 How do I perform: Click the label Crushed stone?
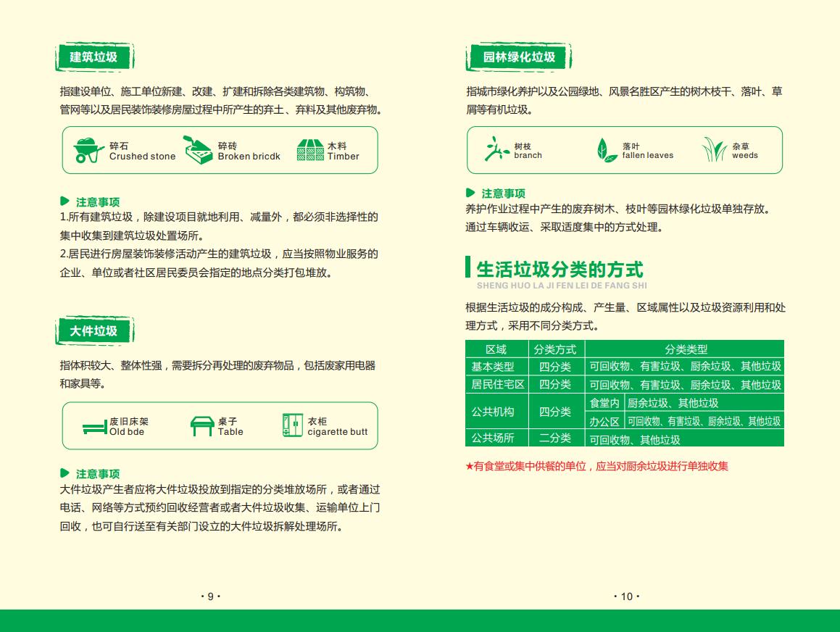tap(143, 157)
